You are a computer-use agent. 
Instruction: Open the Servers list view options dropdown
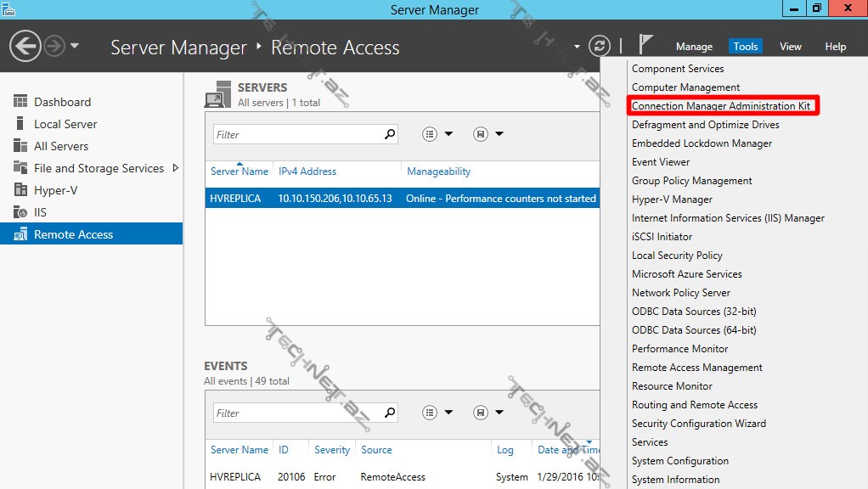pos(437,134)
